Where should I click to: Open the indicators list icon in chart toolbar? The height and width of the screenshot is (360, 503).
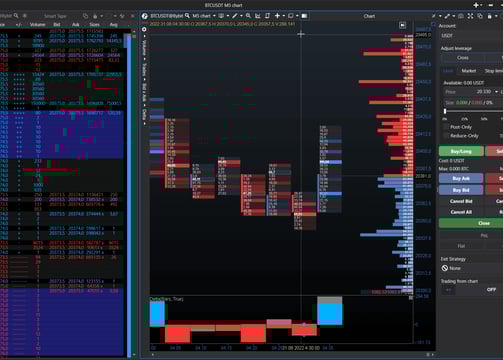(x=221, y=16)
